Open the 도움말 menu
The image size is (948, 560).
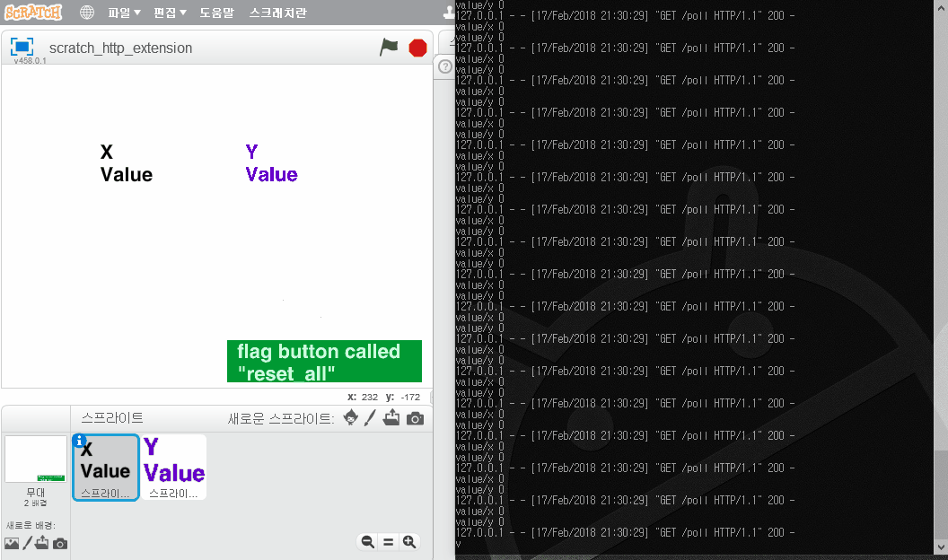tap(216, 13)
